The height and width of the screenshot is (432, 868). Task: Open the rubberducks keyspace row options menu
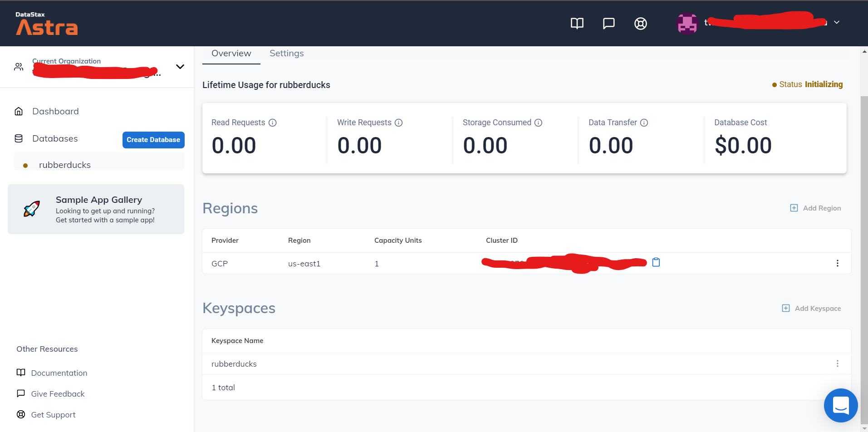point(838,363)
